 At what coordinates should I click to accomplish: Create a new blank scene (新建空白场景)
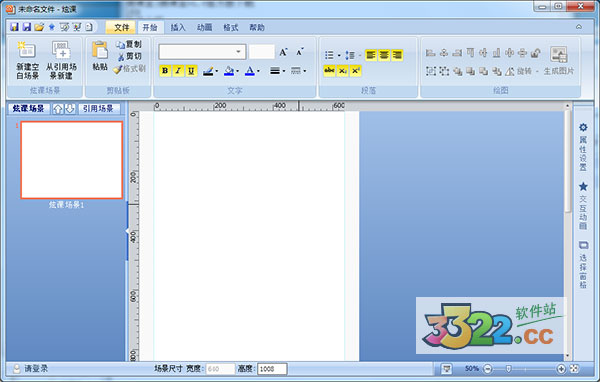click(x=27, y=59)
